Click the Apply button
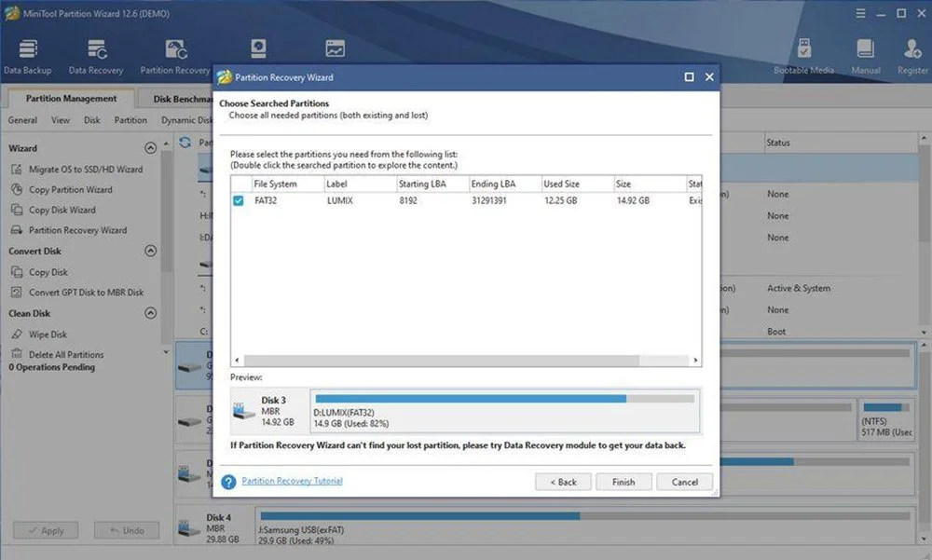 (46, 530)
